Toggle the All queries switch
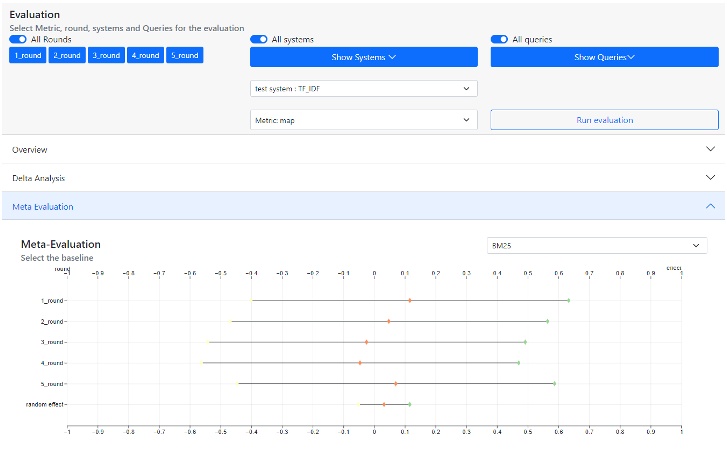Image resolution: width=727 pixels, height=453 pixels. [499, 39]
